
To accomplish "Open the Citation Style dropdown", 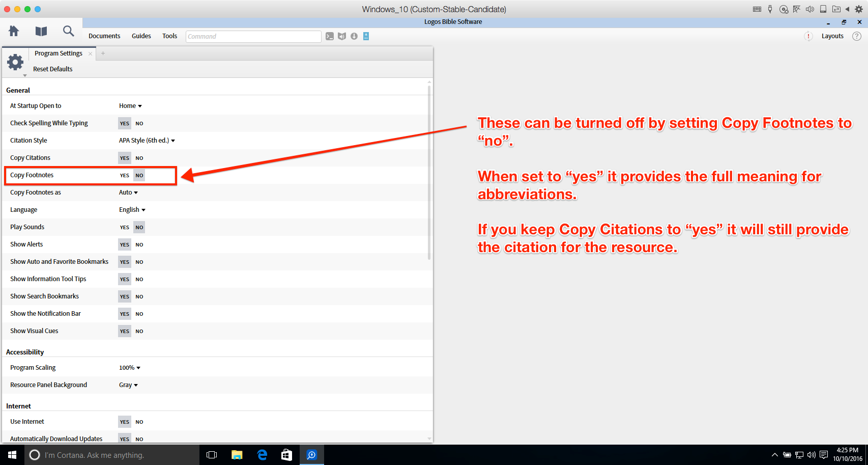I will click(147, 141).
